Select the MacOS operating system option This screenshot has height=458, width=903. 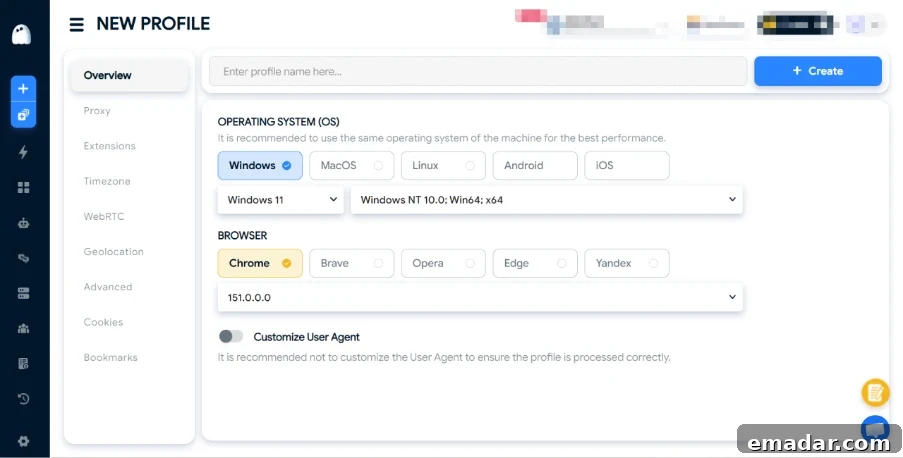(x=351, y=165)
